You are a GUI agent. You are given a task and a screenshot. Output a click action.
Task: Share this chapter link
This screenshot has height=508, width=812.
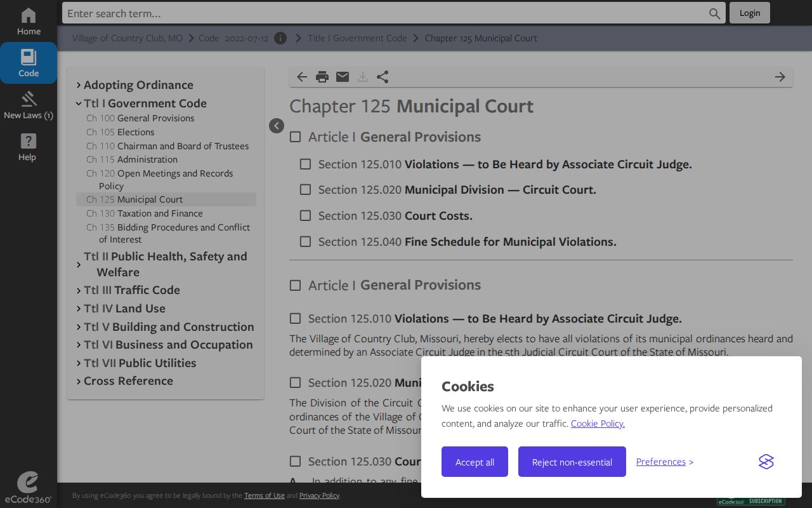(x=383, y=77)
